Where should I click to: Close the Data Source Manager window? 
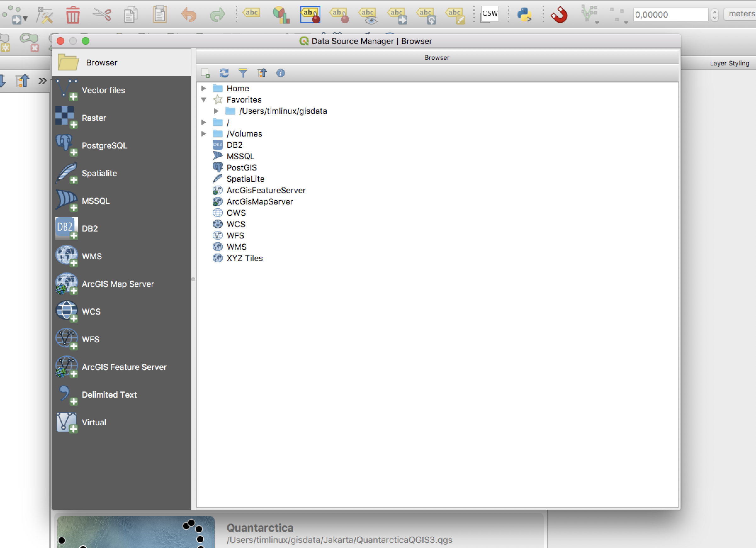[x=60, y=41]
